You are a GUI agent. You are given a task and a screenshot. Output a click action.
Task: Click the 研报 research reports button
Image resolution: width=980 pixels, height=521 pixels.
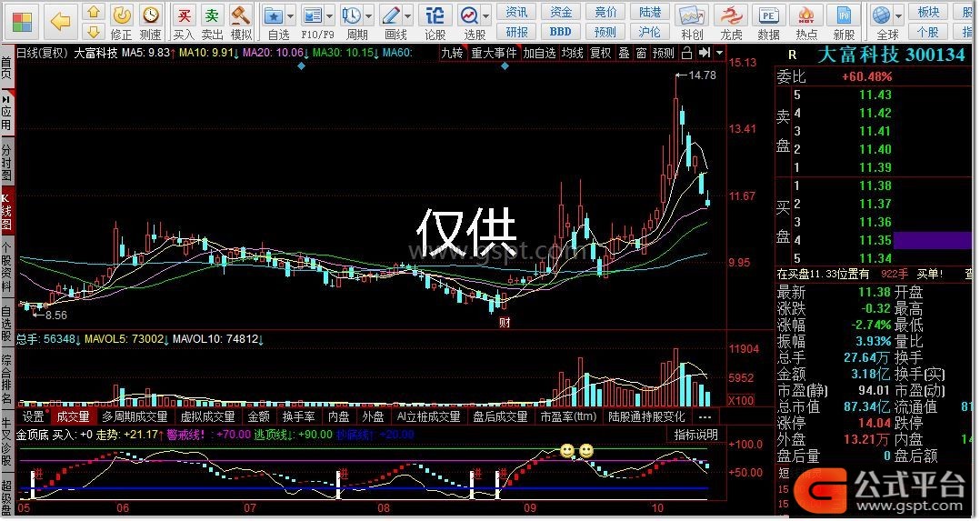[x=516, y=31]
